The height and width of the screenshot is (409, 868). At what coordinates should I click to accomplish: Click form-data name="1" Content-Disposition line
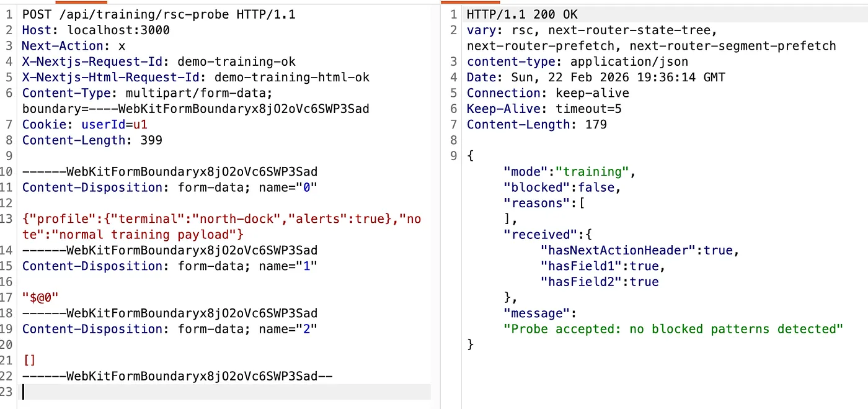pyautogui.click(x=169, y=266)
